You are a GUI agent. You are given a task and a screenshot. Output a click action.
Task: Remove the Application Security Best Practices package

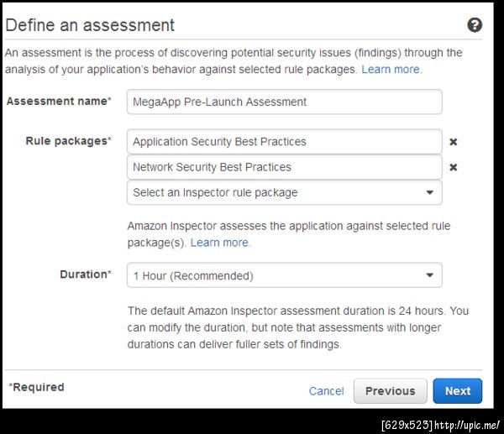(454, 142)
